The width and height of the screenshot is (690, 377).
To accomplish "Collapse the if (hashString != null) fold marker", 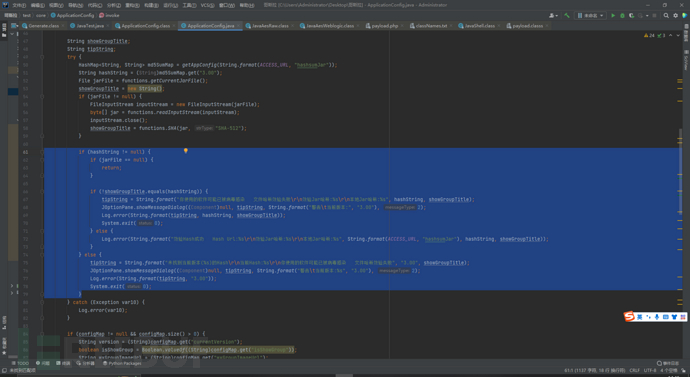I will click(42, 152).
